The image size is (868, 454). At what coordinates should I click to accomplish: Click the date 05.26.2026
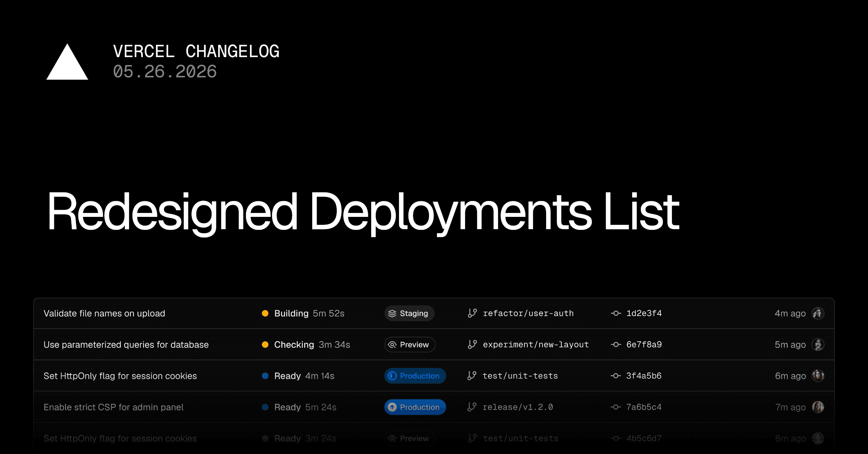165,72
